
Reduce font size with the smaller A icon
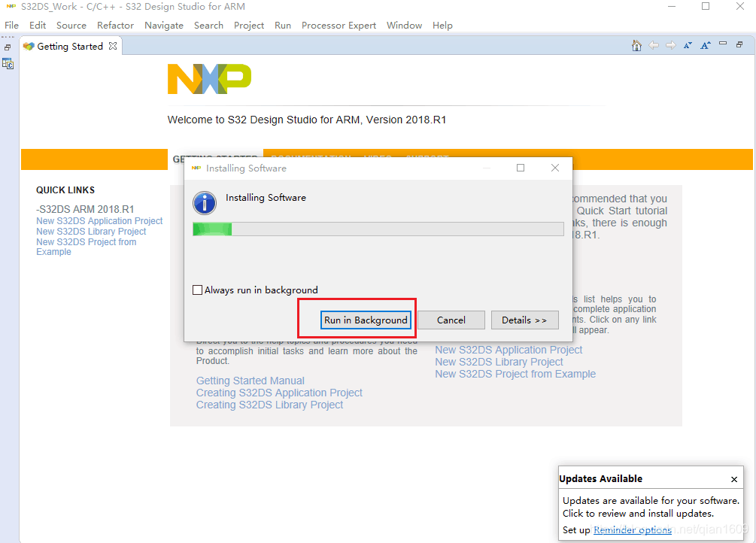tap(688, 46)
